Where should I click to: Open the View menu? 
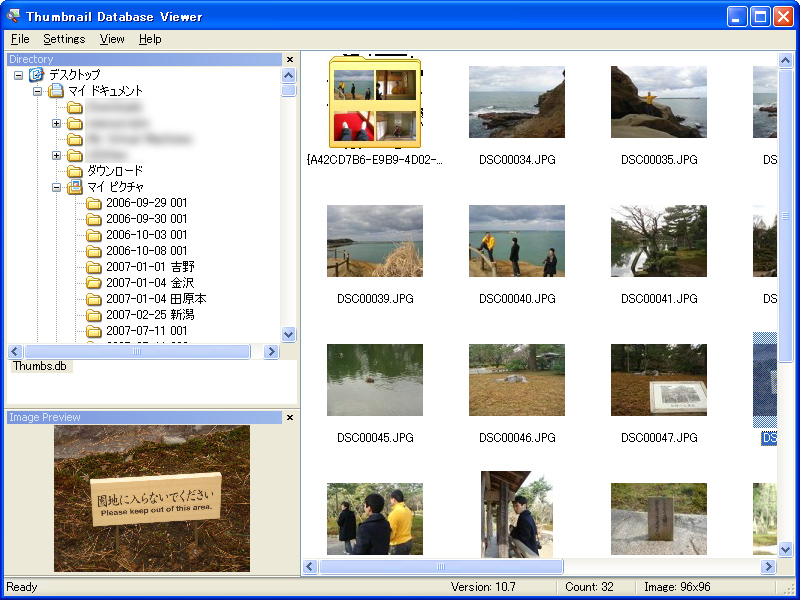pos(111,39)
